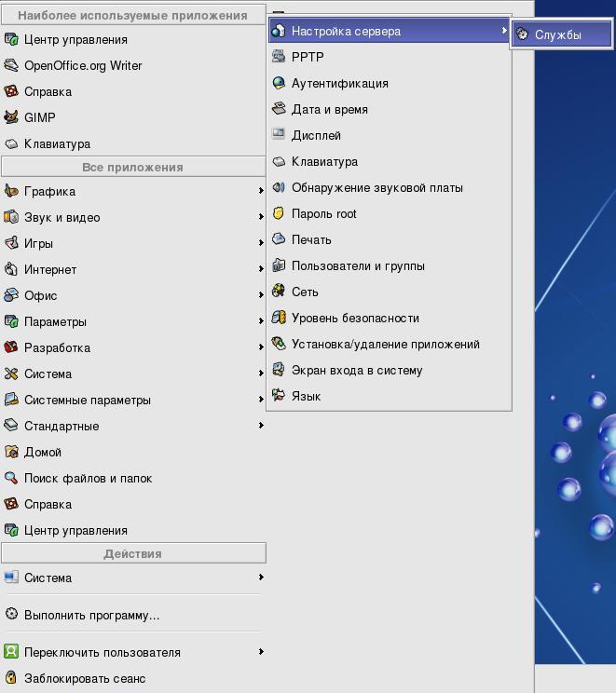The image size is (616, 693).
Task: Click the Аутентификация icon
Action: click(x=279, y=83)
